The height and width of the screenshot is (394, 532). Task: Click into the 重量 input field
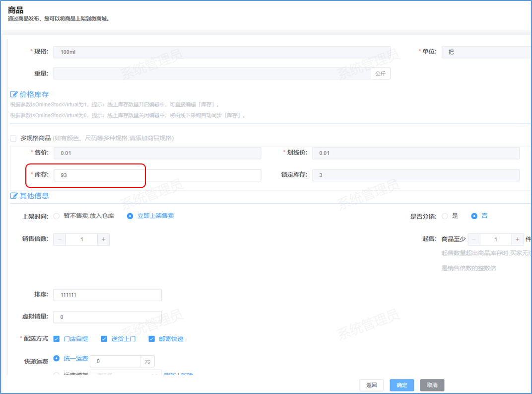212,74
